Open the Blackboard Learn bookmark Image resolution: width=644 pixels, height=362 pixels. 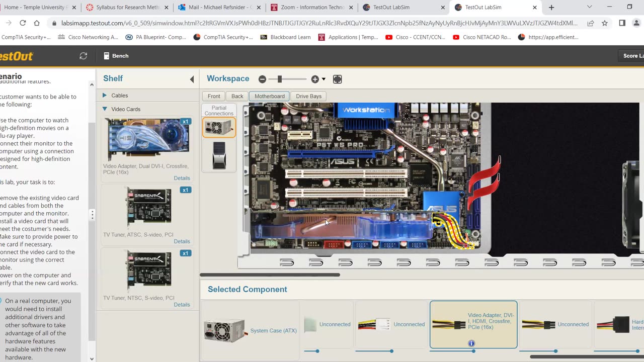tap(285, 37)
